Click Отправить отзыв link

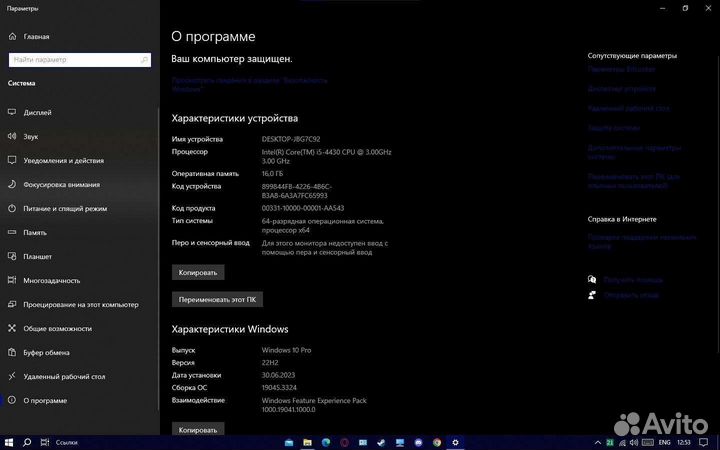(631, 295)
